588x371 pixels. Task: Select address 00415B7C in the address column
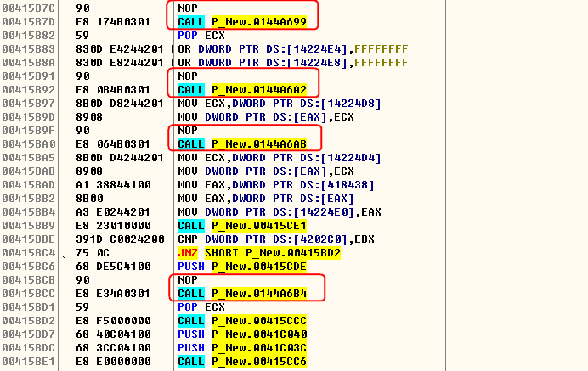click(x=28, y=8)
